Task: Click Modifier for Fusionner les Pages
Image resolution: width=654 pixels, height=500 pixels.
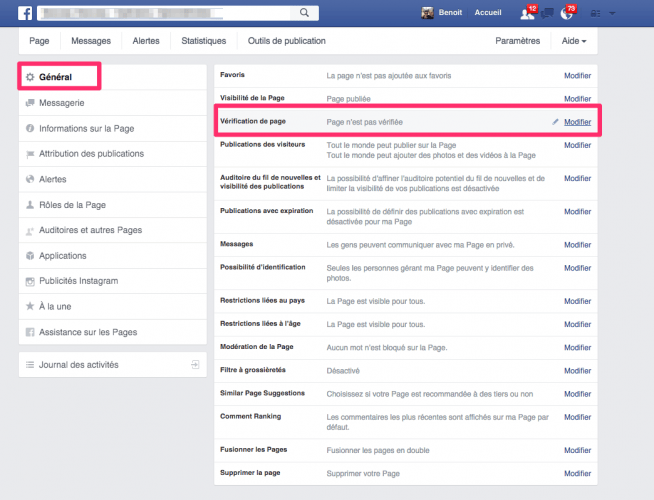Action: coord(577,450)
